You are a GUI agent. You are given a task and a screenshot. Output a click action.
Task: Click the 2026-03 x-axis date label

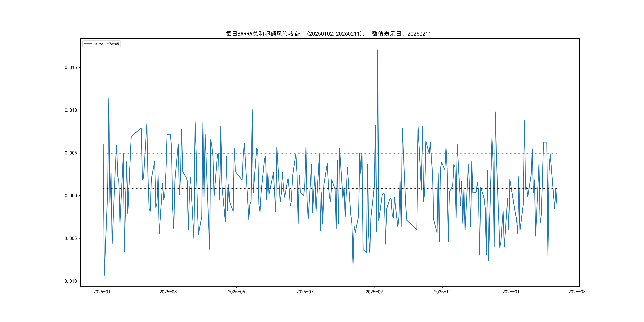577,292
